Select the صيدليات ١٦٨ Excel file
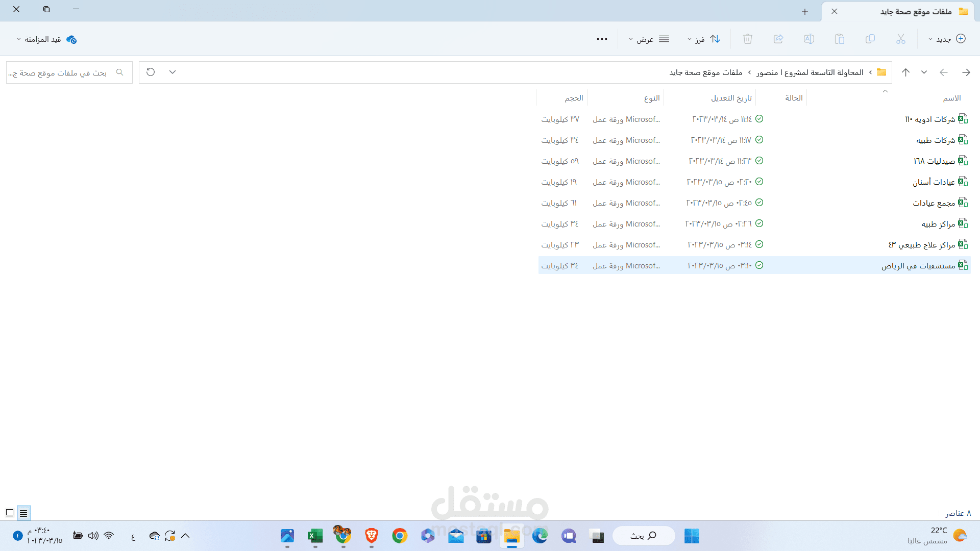The height and width of the screenshot is (551, 980). point(934,161)
